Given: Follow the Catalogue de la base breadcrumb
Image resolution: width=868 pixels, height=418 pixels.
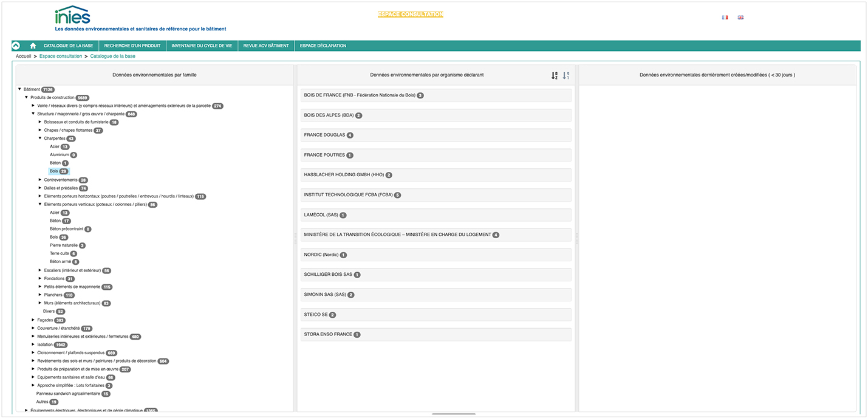Looking at the screenshot, I should click(x=113, y=56).
